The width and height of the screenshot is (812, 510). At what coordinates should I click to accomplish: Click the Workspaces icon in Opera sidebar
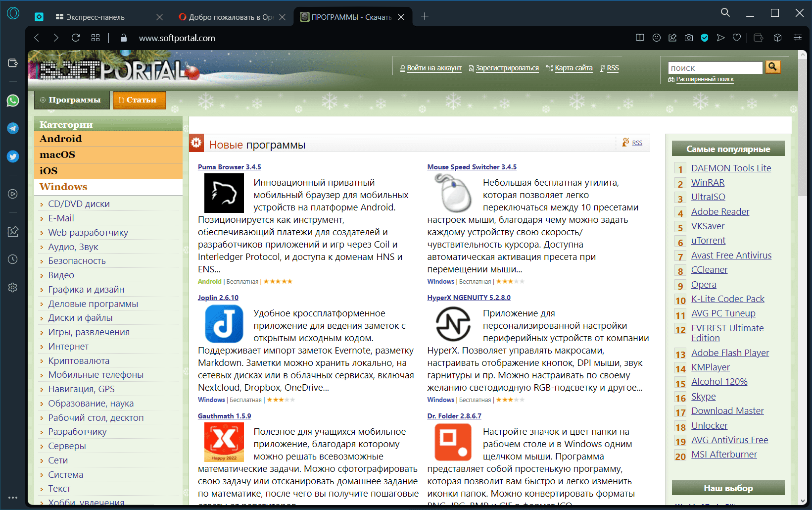tap(13, 63)
